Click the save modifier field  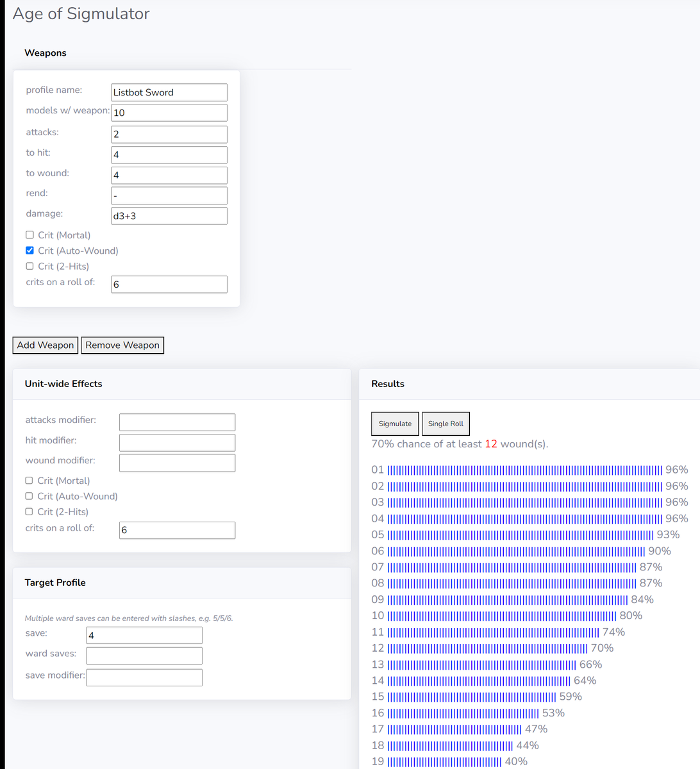click(x=144, y=677)
